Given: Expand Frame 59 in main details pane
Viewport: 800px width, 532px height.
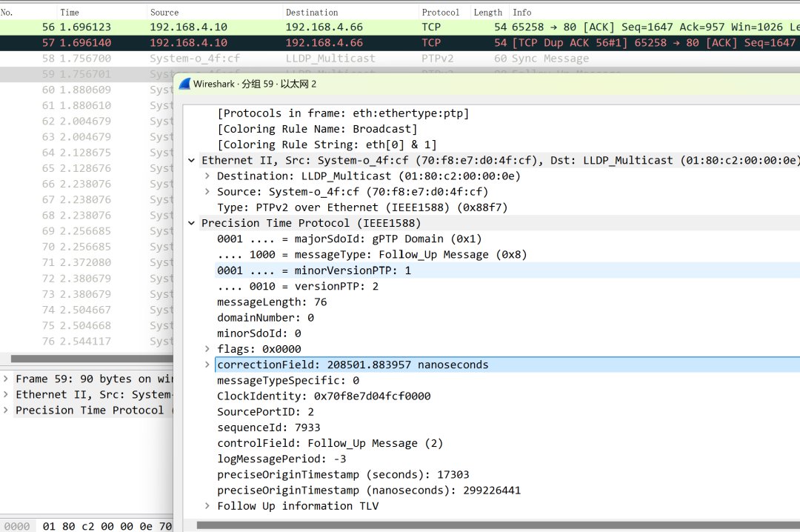Looking at the screenshot, I should click(7, 379).
